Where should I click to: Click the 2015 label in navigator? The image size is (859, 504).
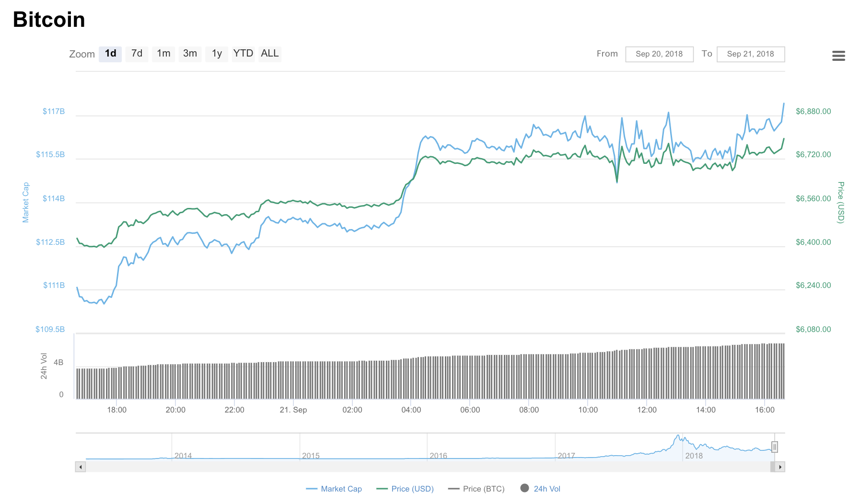coord(311,456)
